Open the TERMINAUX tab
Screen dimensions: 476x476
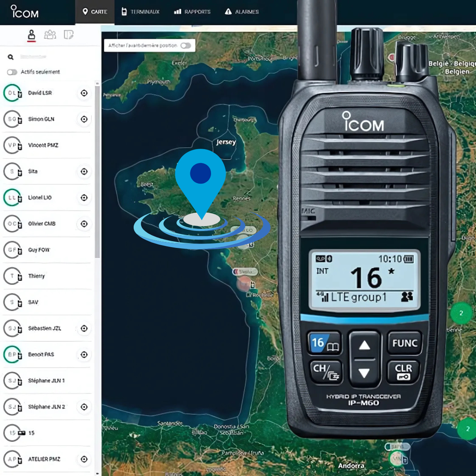(x=140, y=12)
